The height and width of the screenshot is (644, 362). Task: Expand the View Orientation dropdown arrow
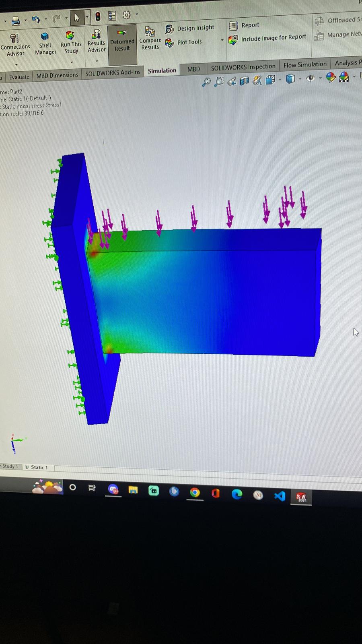[x=280, y=79]
